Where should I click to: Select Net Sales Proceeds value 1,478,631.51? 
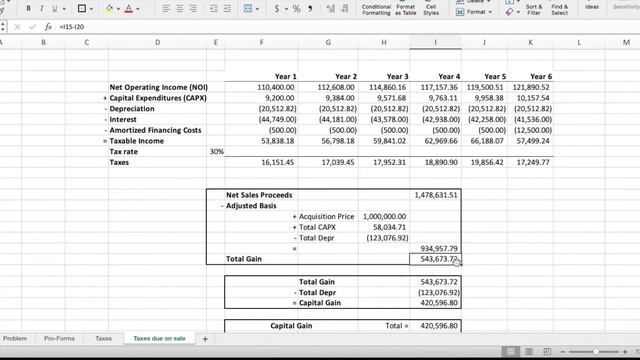tap(436, 195)
